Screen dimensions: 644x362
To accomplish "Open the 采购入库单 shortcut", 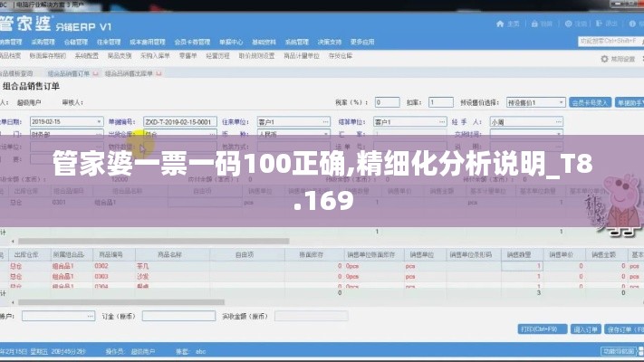I will tap(155, 56).
